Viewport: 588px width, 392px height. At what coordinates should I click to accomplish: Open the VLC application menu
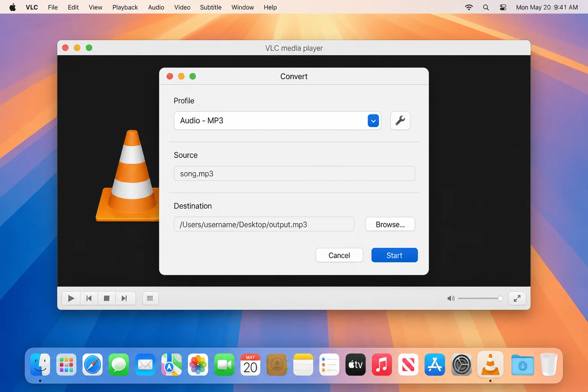coord(32,7)
